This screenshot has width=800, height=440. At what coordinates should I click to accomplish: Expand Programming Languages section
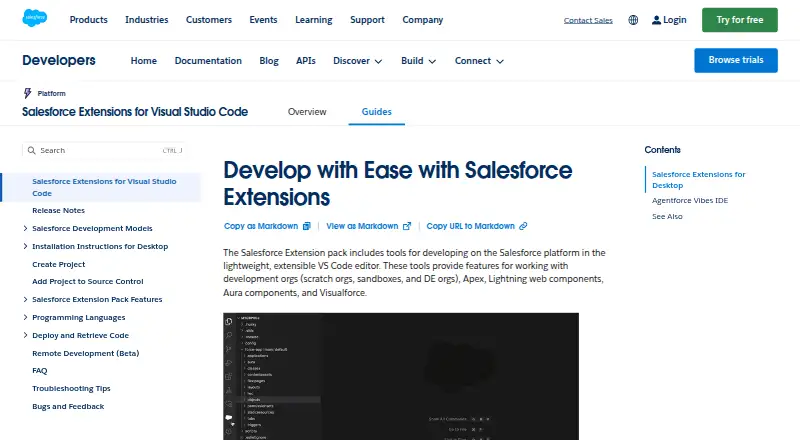(25, 317)
